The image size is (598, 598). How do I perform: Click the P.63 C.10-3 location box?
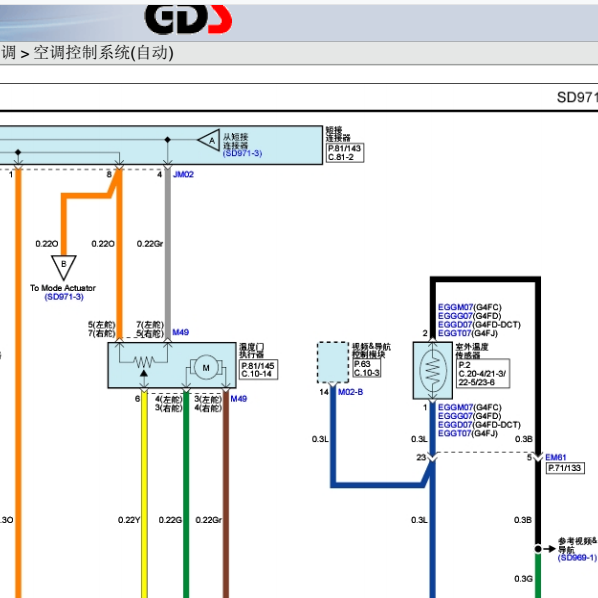click(367, 368)
